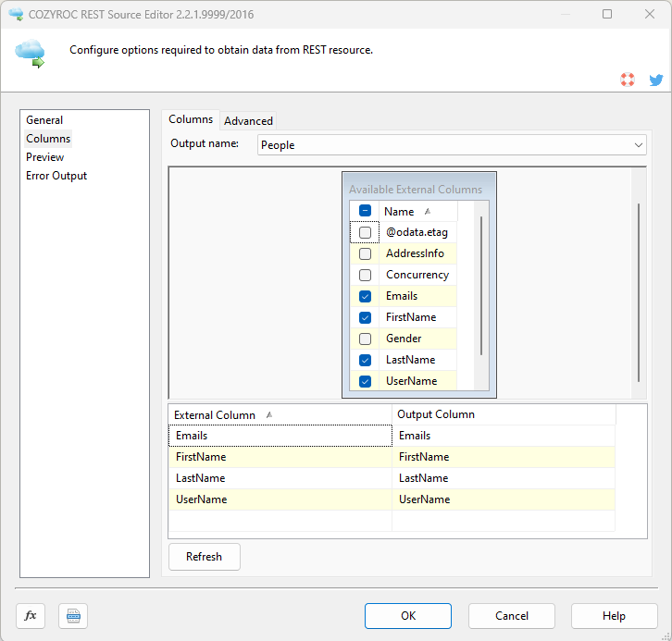Click the Available External Columns title
672x641 pixels.
(x=416, y=190)
